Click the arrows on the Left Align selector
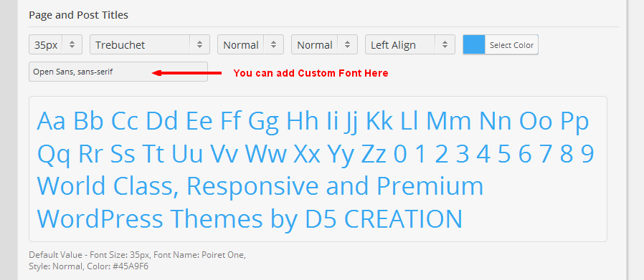Screen dimensions: 644x280 (x=445, y=44)
